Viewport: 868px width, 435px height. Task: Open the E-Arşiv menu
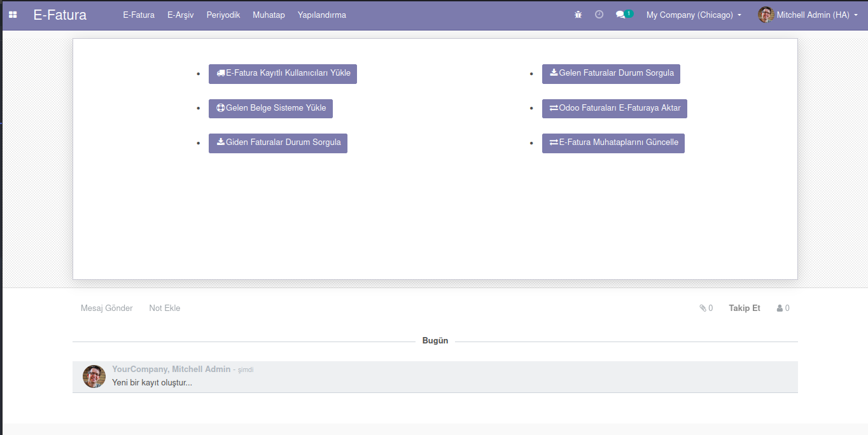click(180, 15)
